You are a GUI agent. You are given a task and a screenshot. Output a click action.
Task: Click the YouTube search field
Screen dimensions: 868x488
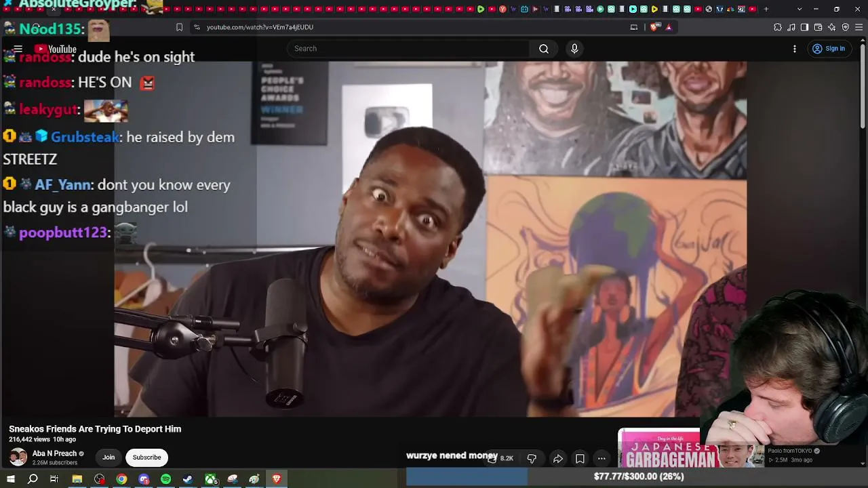(x=408, y=49)
